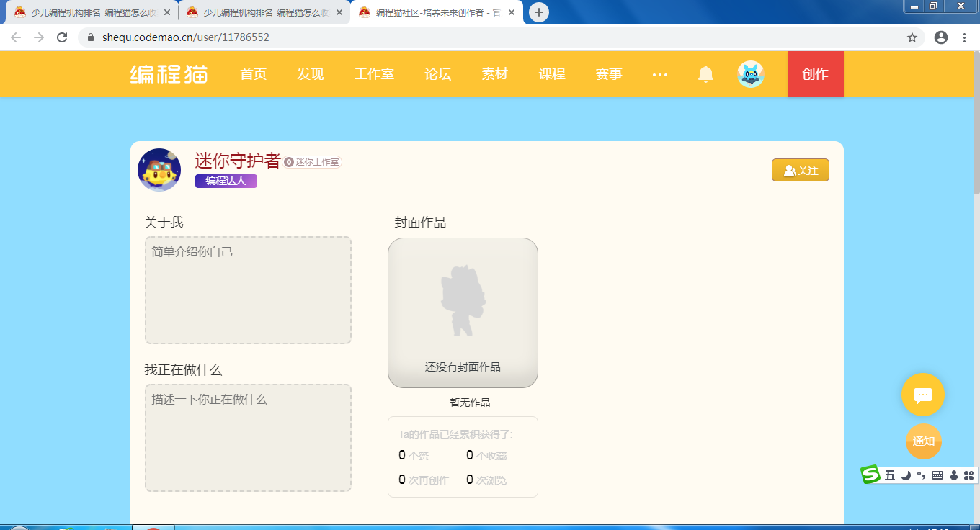Click the 0 个赞 likes count
980x530 pixels.
(x=414, y=455)
